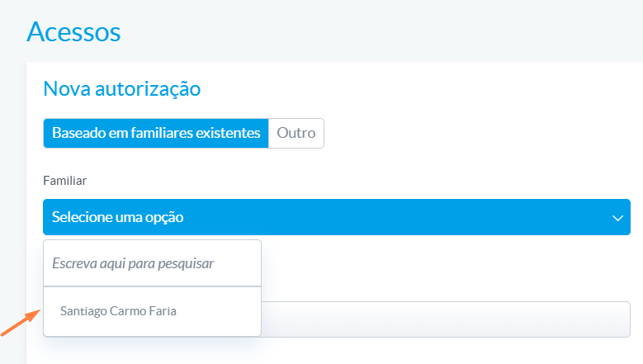Open the Selecione uma opção dropdown

pyautogui.click(x=337, y=217)
